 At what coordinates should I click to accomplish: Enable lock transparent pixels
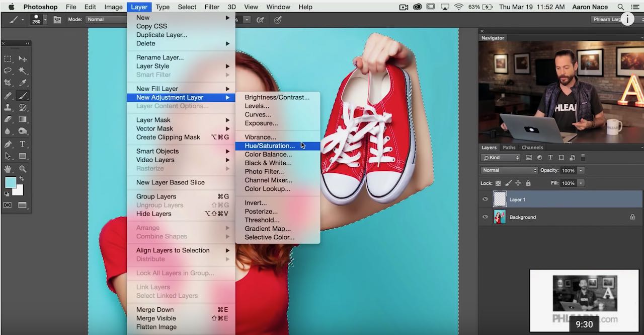pos(498,183)
